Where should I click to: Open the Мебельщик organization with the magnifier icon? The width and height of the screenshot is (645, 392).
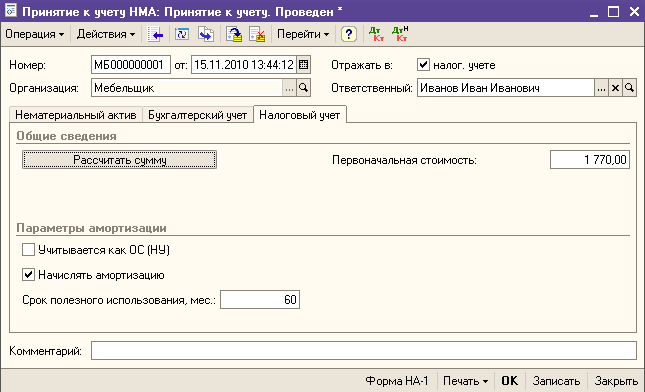[x=304, y=88]
